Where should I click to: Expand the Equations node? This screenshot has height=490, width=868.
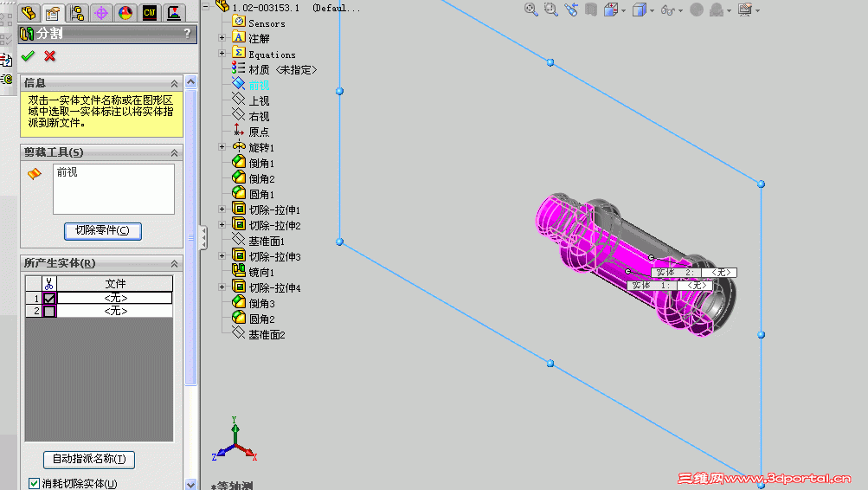point(222,54)
